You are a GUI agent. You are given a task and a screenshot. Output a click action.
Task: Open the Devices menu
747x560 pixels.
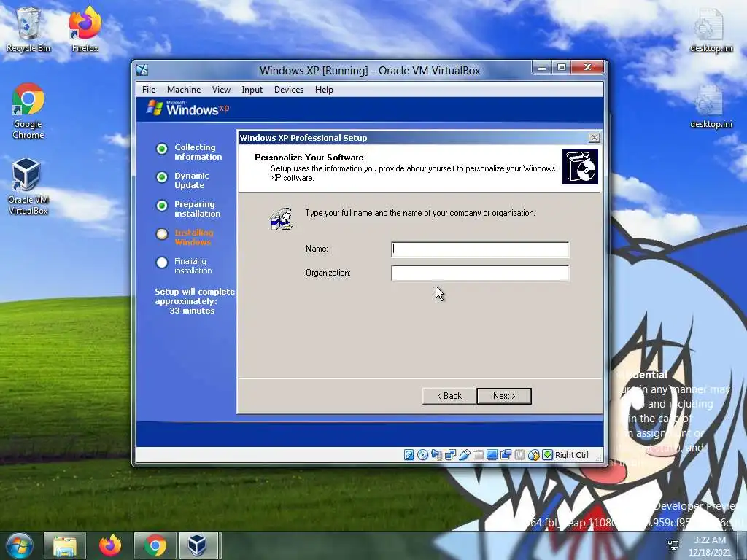tap(289, 90)
